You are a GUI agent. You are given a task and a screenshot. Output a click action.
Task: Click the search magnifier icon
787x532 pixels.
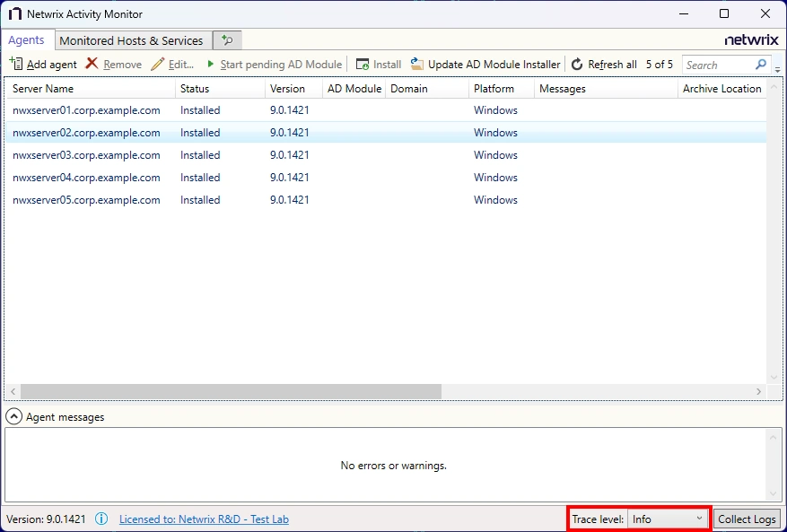point(760,64)
